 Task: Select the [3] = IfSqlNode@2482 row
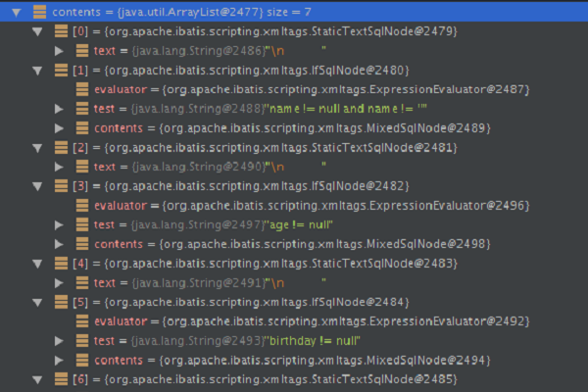[x=294, y=186]
